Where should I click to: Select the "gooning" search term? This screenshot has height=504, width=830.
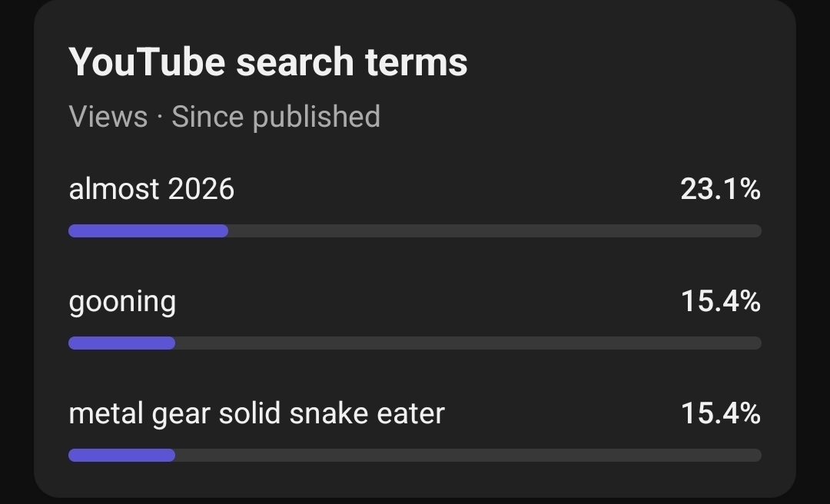(122, 301)
